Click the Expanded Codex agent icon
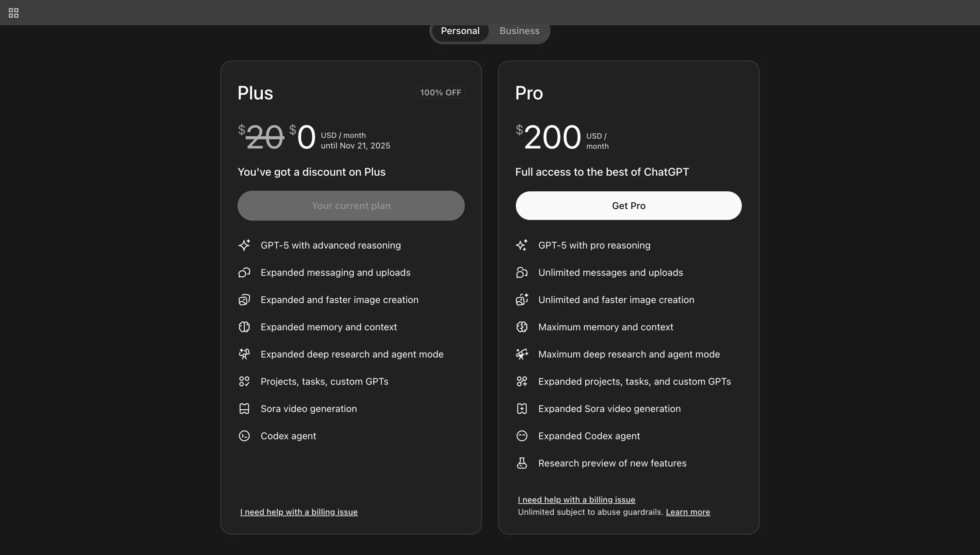This screenshot has width=980, height=555. (522, 436)
